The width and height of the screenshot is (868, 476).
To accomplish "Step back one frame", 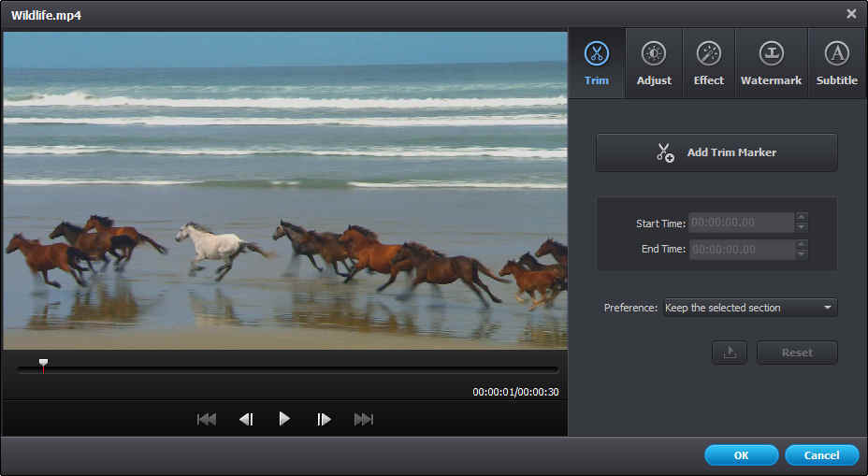I will point(246,419).
